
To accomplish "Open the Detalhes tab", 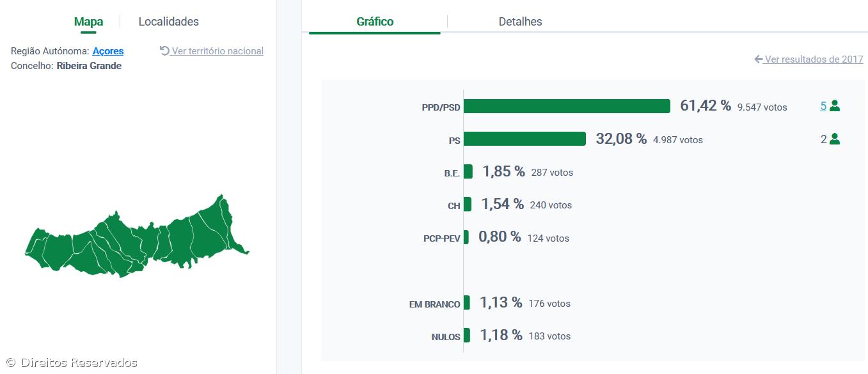I will pyautogui.click(x=520, y=22).
